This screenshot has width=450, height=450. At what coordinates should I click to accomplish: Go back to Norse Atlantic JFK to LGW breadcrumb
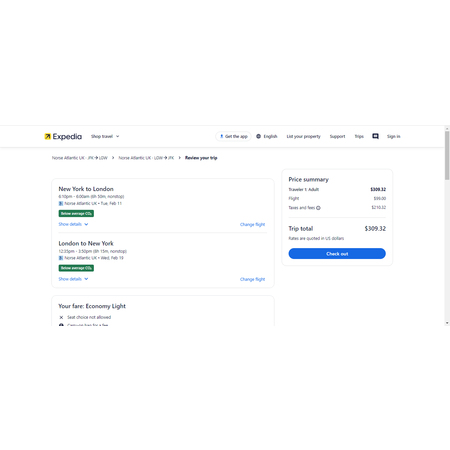click(x=80, y=158)
